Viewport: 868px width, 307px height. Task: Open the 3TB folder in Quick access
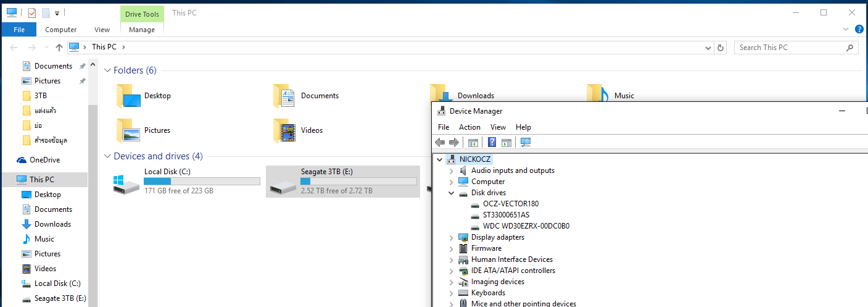(41, 96)
